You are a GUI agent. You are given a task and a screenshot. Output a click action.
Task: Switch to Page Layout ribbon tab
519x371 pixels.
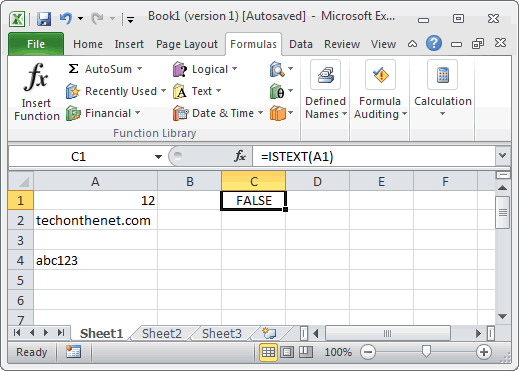pos(187,44)
